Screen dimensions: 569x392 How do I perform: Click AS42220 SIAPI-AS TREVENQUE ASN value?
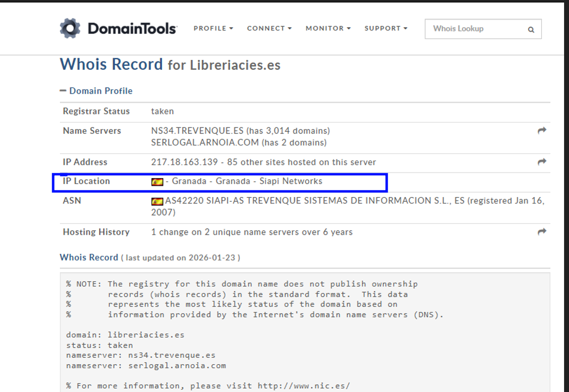tap(348, 206)
